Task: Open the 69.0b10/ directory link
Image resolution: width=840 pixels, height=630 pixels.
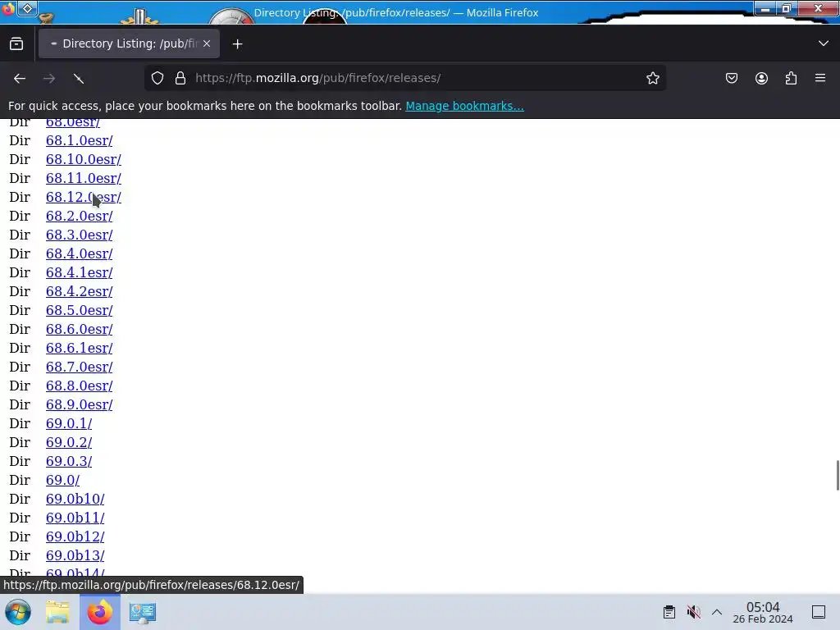Action: click(75, 500)
